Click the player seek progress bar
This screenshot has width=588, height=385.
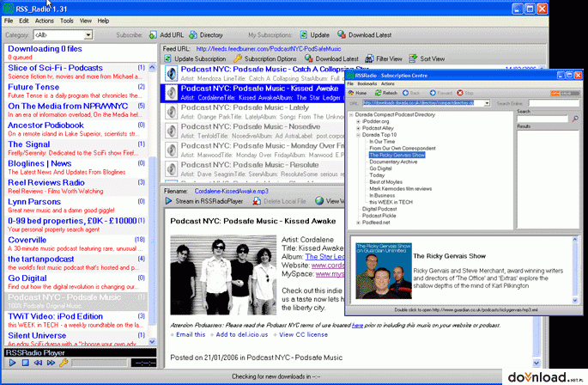coord(100,363)
